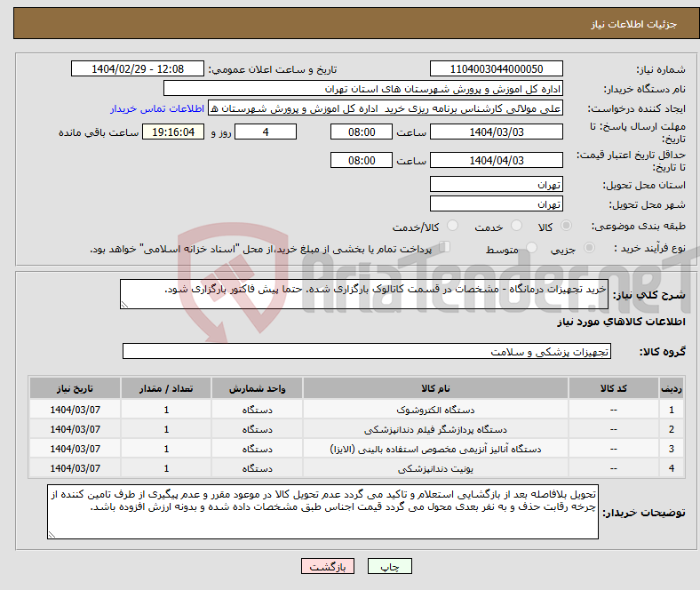Click the شرح کلی نیاز label

[648, 295]
